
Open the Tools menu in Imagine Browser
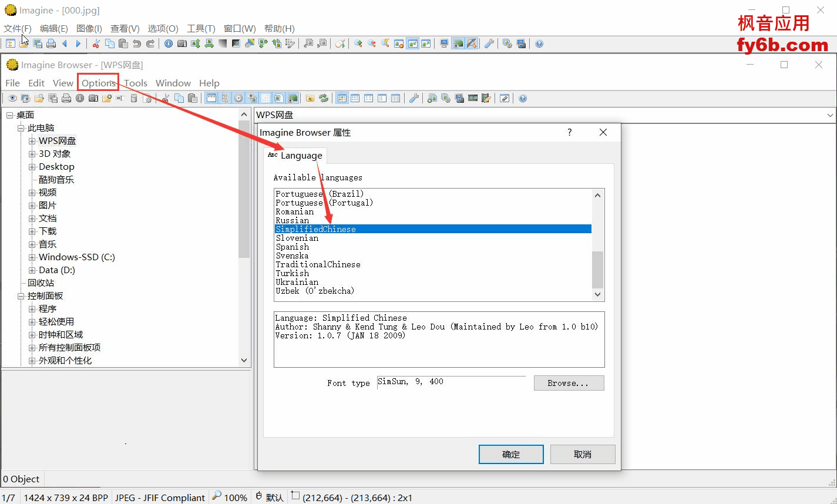coord(136,83)
